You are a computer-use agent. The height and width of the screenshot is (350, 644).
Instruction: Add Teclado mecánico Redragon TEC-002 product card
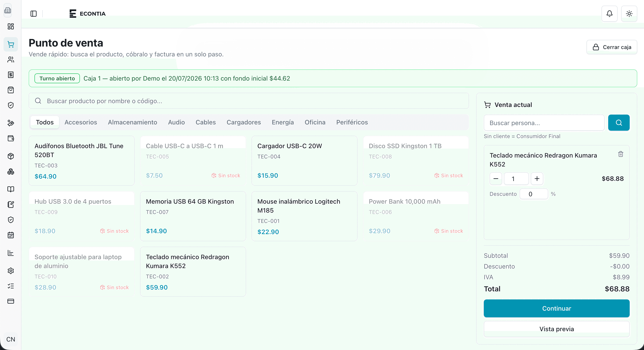193,272
